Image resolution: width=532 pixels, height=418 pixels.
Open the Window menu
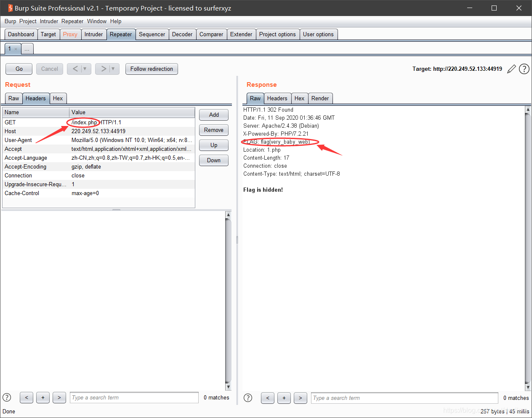coord(97,21)
